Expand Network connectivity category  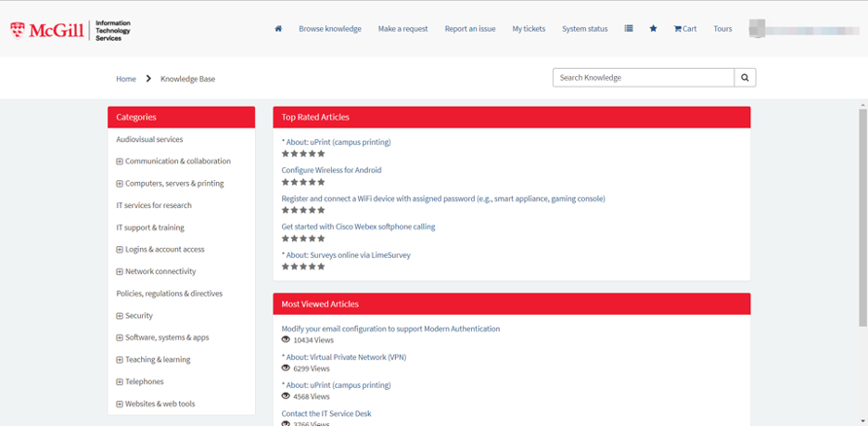[x=119, y=271]
